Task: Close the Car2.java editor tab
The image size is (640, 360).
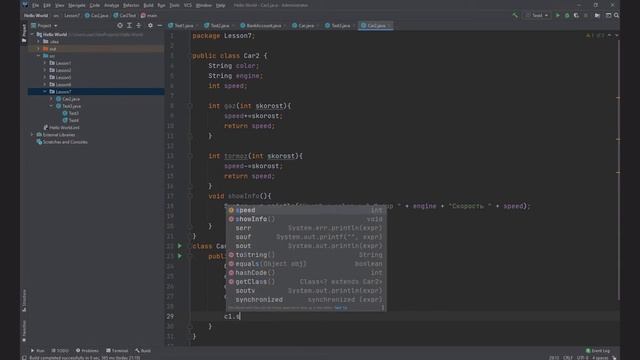Action: (x=389, y=25)
